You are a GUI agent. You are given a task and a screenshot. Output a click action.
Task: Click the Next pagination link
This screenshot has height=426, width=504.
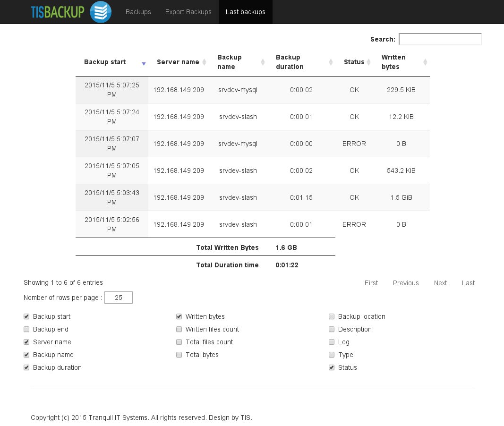point(440,283)
